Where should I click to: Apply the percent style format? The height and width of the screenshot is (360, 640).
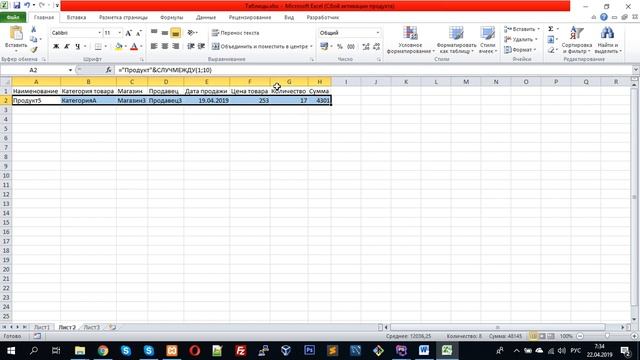340,47
